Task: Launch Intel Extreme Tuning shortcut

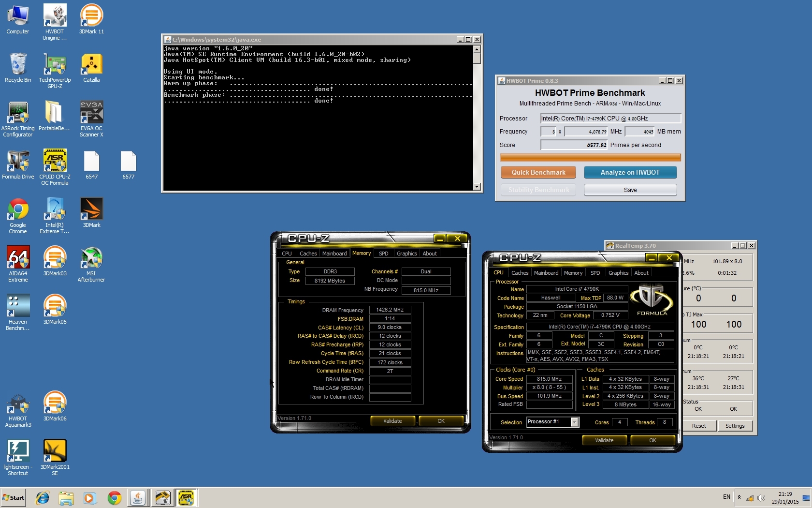Action: point(55,216)
